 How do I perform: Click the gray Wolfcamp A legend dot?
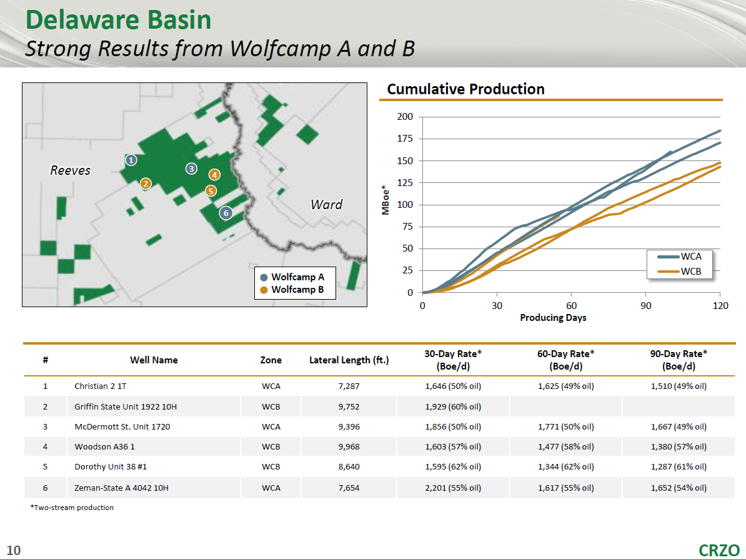[x=264, y=278]
